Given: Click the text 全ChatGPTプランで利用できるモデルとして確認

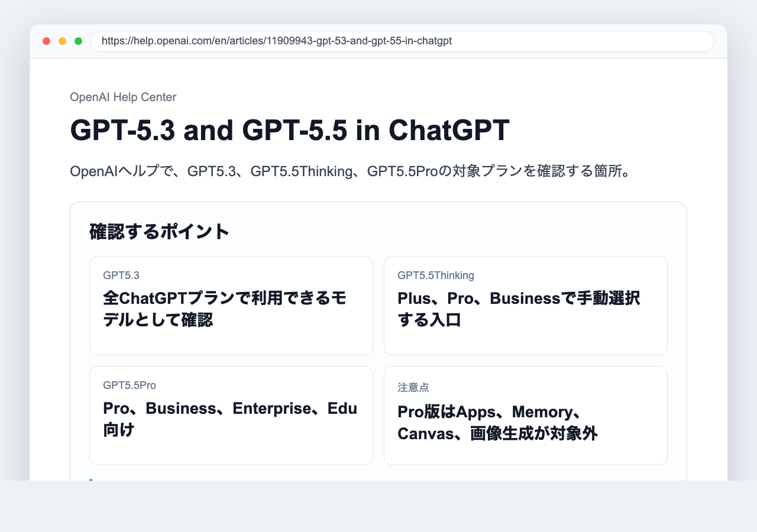Looking at the screenshot, I should pyautogui.click(x=225, y=309).
